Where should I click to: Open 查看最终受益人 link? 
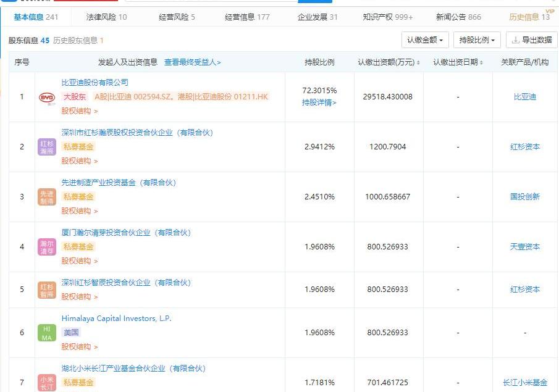pyautogui.click(x=192, y=62)
